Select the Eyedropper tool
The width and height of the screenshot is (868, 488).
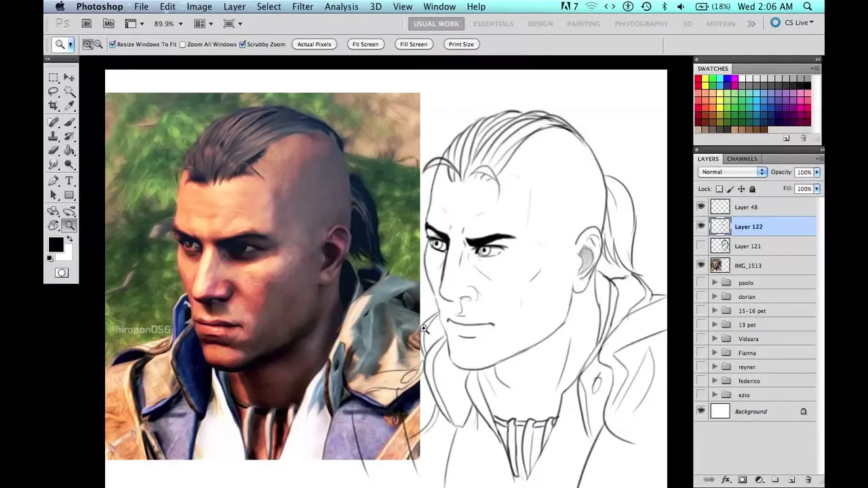(x=69, y=106)
